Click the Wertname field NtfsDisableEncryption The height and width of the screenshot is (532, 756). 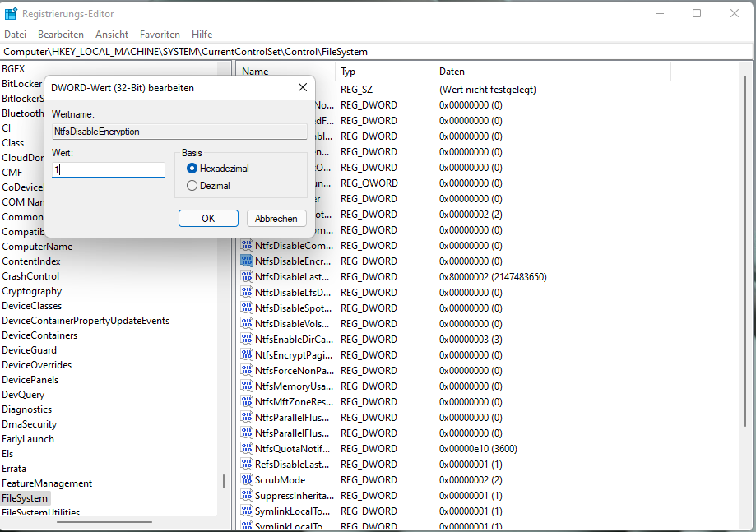(x=179, y=132)
